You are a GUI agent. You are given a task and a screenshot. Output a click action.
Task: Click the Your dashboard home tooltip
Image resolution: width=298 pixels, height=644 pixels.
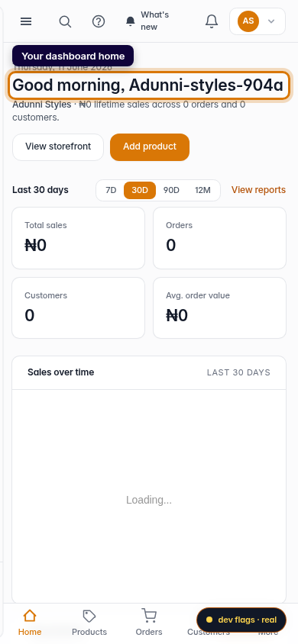(73, 56)
